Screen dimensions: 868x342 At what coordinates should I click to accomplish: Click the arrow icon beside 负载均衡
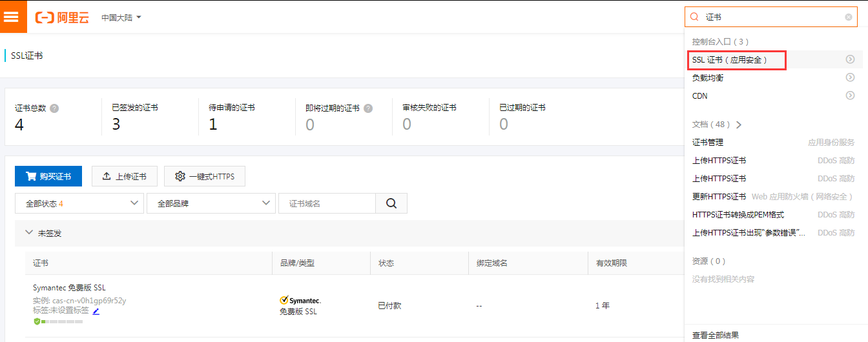tap(851, 77)
